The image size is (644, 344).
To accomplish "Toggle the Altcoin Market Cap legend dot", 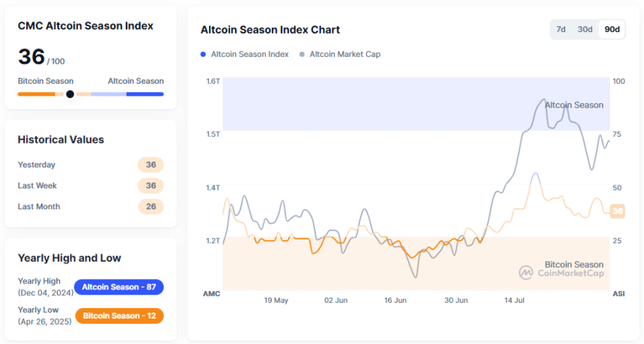I will click(302, 55).
